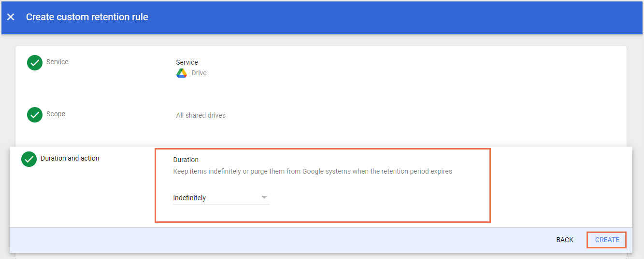The image size is (644, 259).
Task: Click CREATE to save the retention rule
Action: tap(607, 240)
